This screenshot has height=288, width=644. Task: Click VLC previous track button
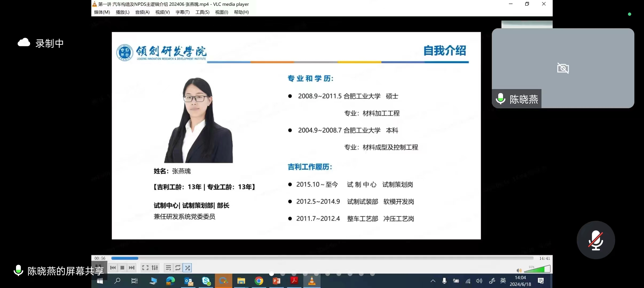(113, 268)
